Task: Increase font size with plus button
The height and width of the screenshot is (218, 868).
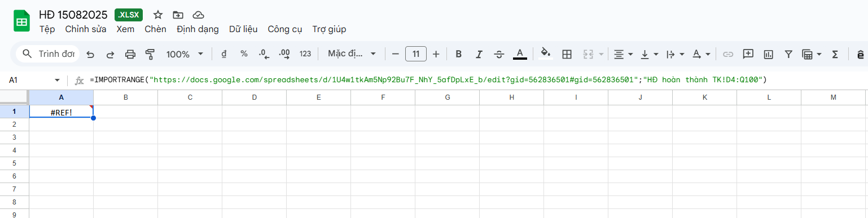Action: click(436, 54)
